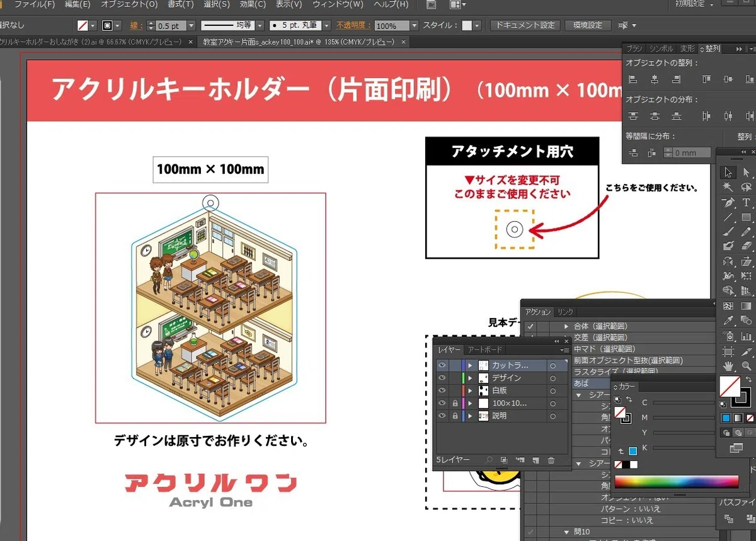Expand the 白版 layer contents

470,390
